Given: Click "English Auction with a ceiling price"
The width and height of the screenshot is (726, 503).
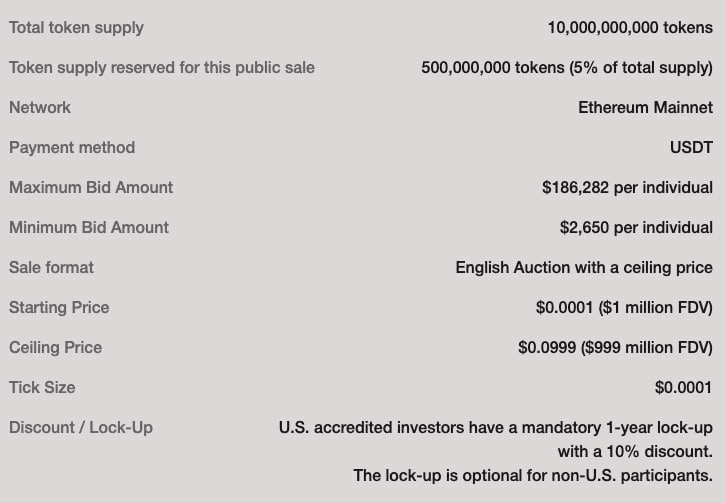Looking at the screenshot, I should click(x=584, y=267).
